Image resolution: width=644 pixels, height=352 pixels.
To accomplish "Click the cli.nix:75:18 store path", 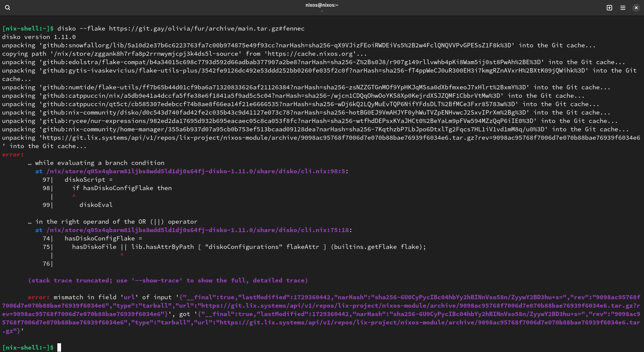I will click(x=198, y=230).
